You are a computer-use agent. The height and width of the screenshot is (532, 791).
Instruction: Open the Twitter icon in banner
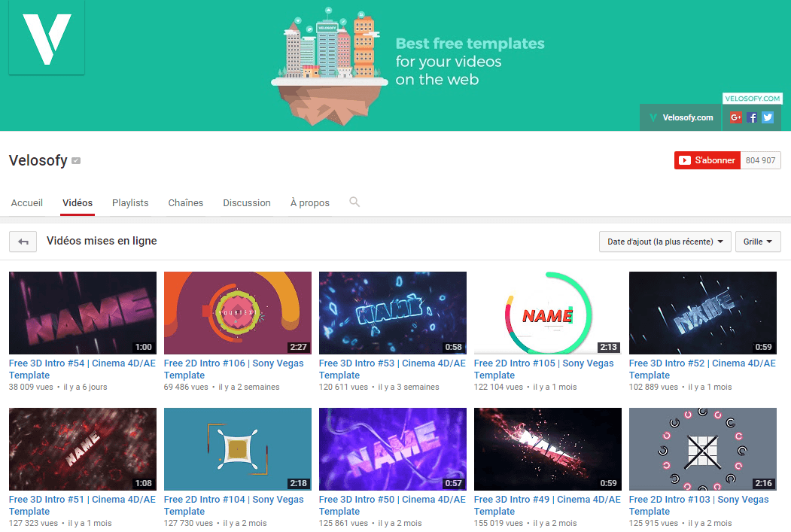pyautogui.click(x=767, y=117)
